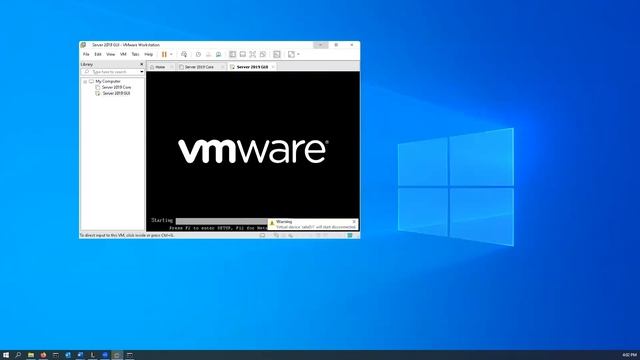Image resolution: width=640 pixels, height=360 pixels.
Task: Click the thumbnail bar view icon
Action: click(x=242, y=54)
